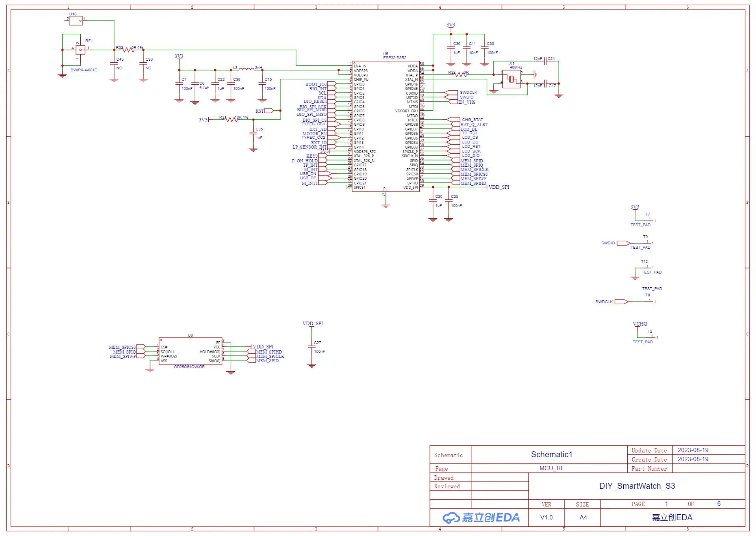Select the BOOT_IO0 net label
Image resolution: width=756 pixels, height=536 pixels.
(316, 84)
